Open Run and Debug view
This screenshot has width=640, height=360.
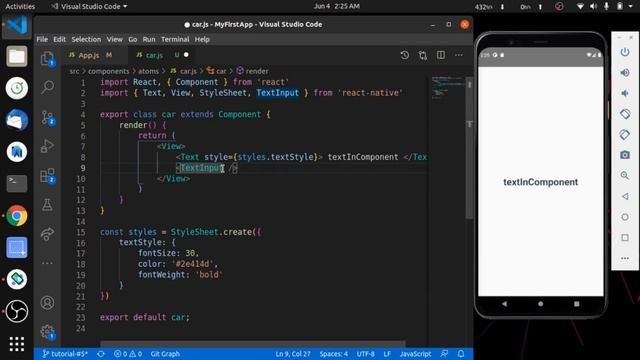(47, 146)
